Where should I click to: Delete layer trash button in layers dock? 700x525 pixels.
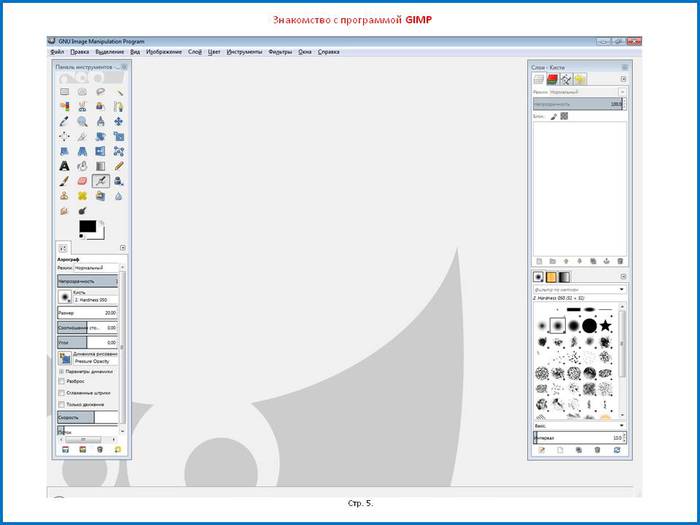click(x=620, y=261)
